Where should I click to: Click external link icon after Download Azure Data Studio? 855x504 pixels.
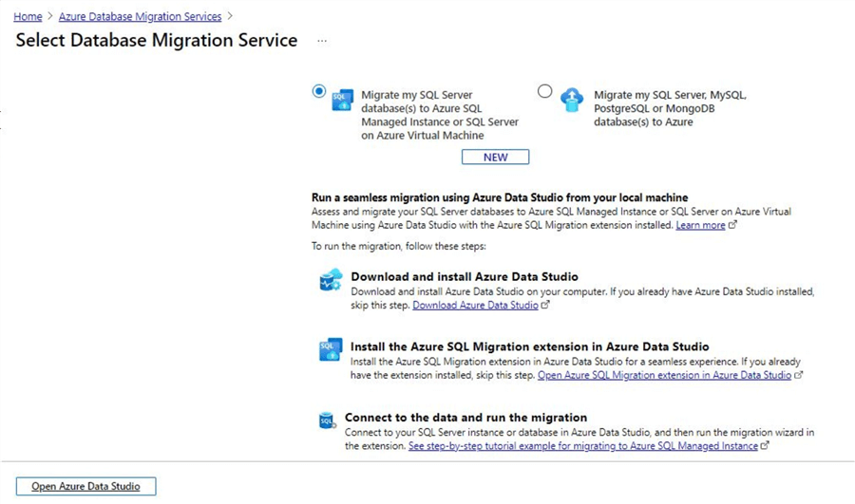(x=545, y=305)
